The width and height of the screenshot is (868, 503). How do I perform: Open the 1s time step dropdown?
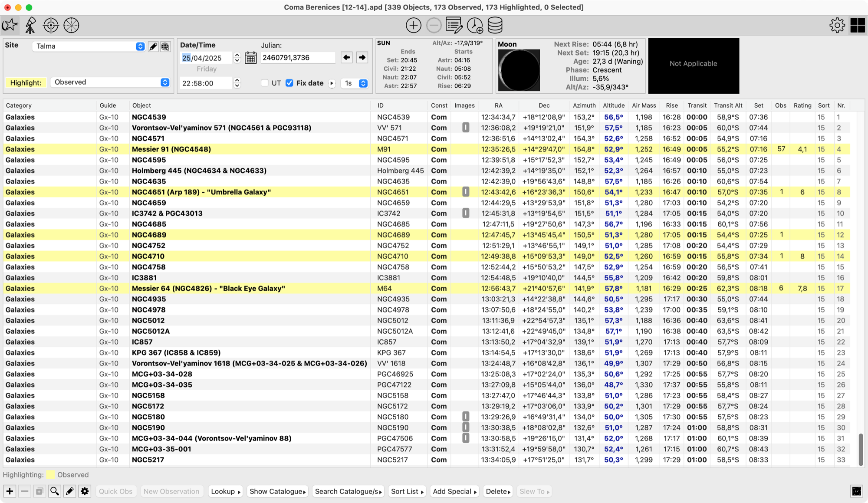[355, 83]
